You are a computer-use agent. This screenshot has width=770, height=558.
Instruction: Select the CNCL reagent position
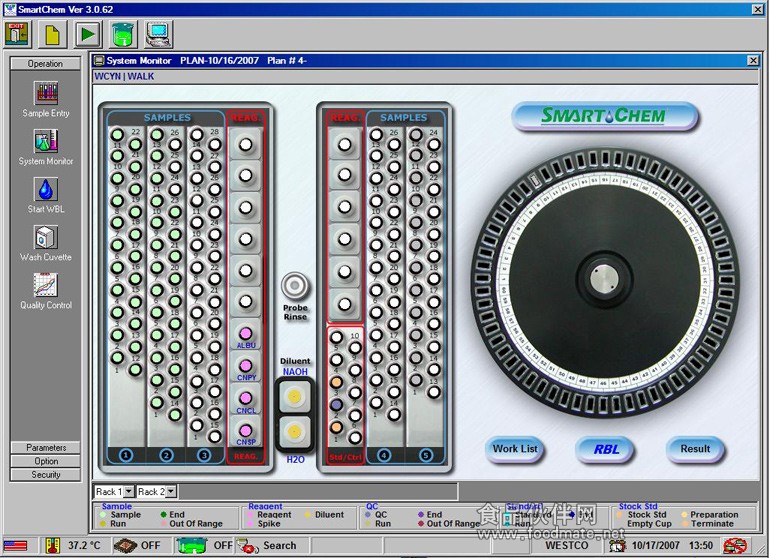pyautogui.click(x=246, y=398)
